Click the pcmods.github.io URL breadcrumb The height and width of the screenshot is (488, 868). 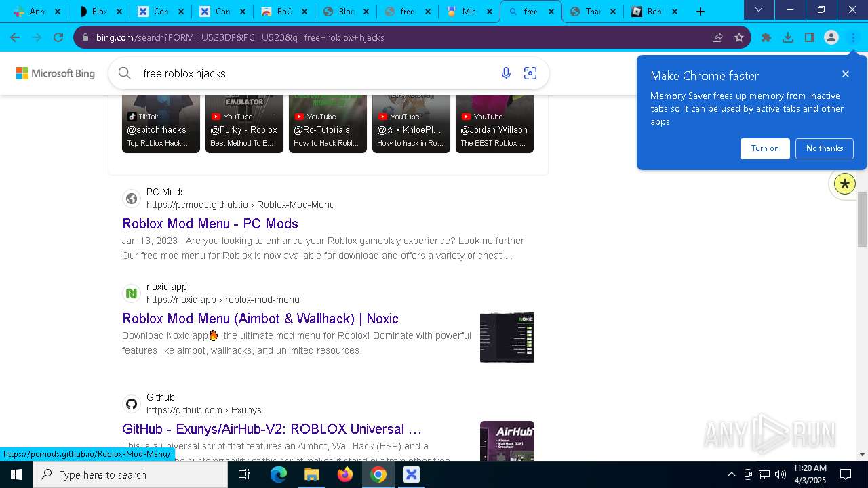click(x=241, y=205)
